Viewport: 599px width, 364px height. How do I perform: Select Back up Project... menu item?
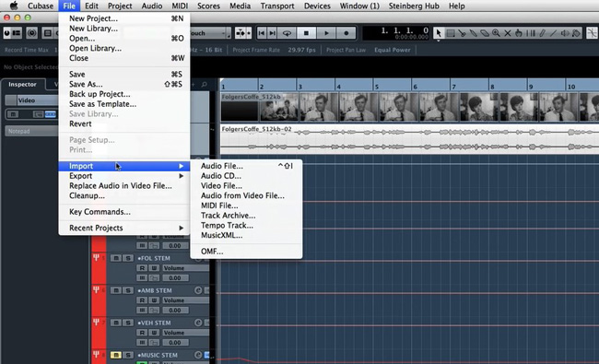pyautogui.click(x=124, y=94)
